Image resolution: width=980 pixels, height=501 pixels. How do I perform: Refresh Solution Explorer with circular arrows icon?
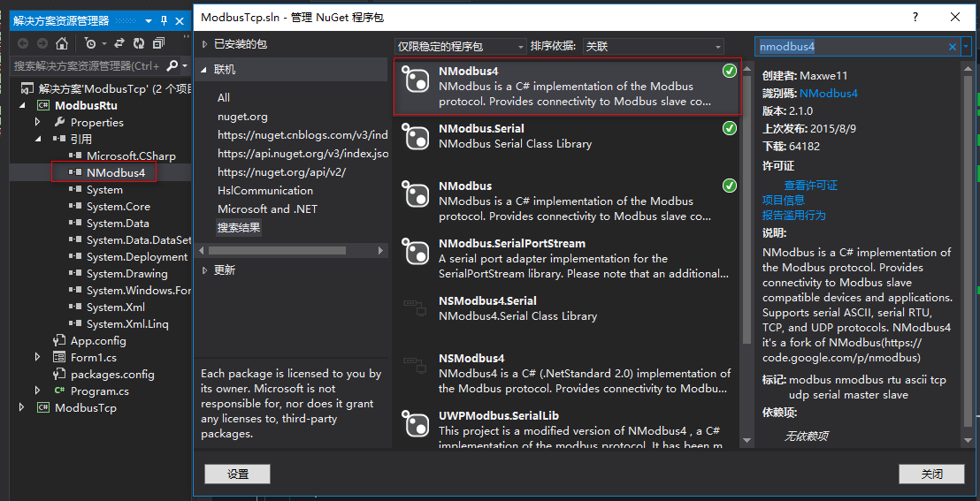pos(139,43)
